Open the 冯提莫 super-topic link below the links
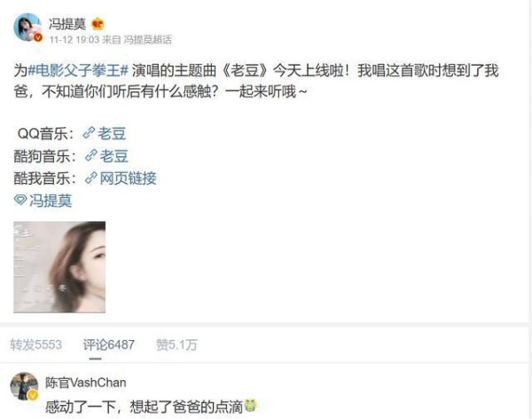Screen dimensions: 532x419 coord(43,200)
